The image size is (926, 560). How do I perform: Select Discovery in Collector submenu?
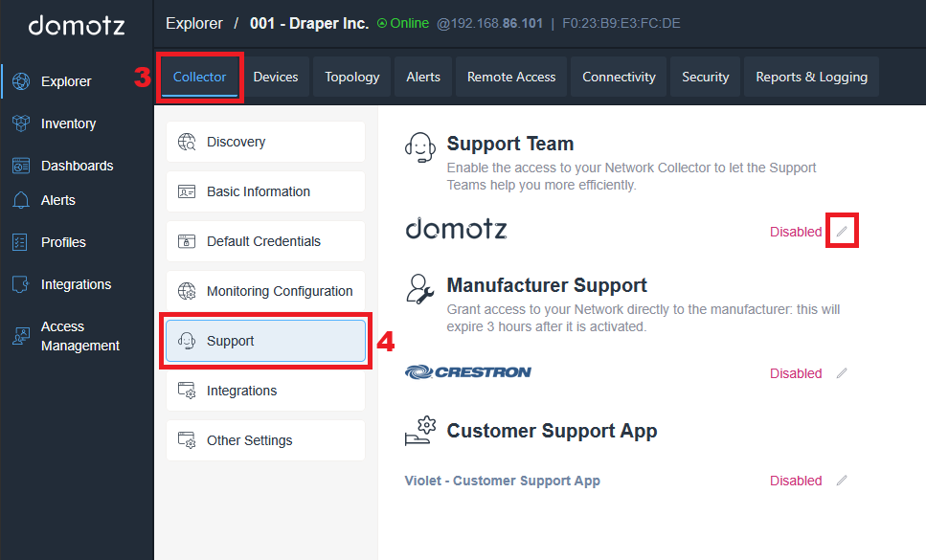(266, 142)
